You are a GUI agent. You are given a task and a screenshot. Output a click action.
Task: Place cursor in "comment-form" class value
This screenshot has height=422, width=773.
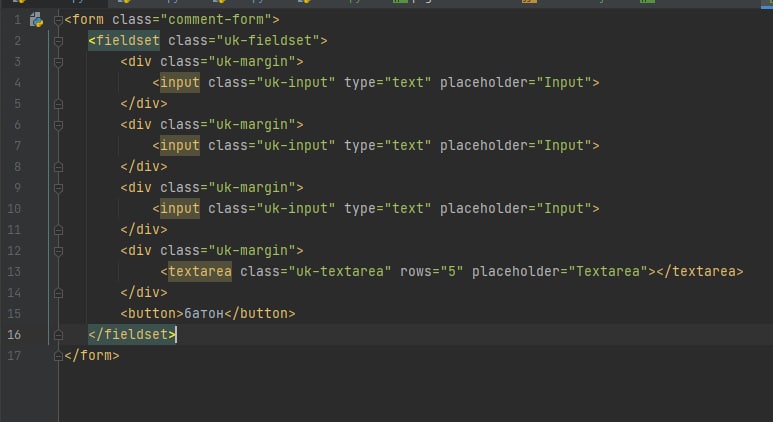pos(215,20)
